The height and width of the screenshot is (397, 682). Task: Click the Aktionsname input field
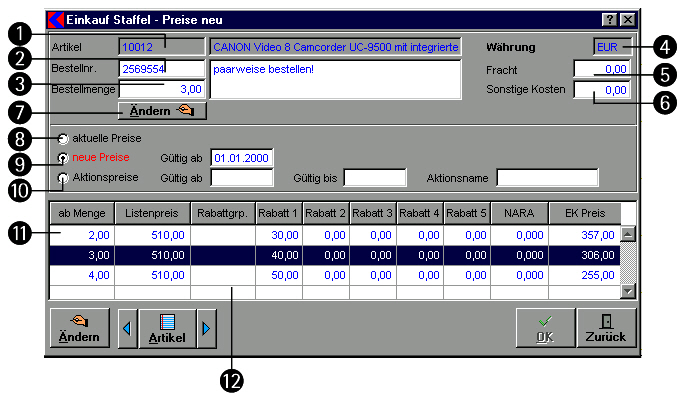548,178
